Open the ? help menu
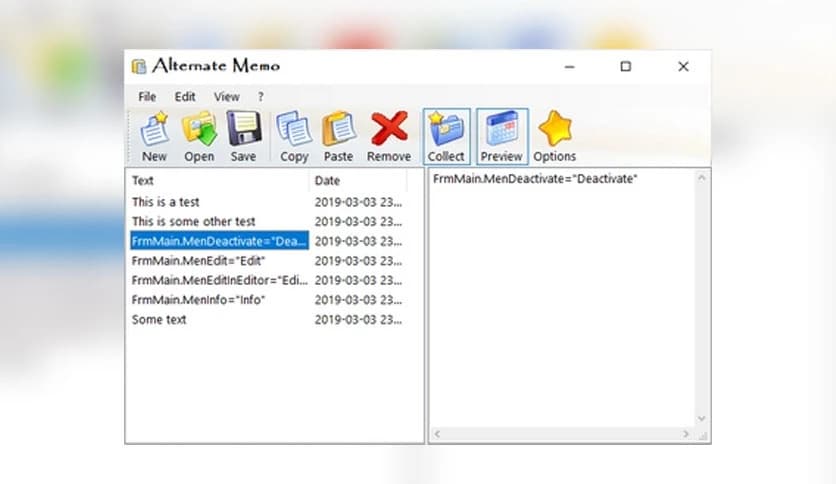 (261, 97)
